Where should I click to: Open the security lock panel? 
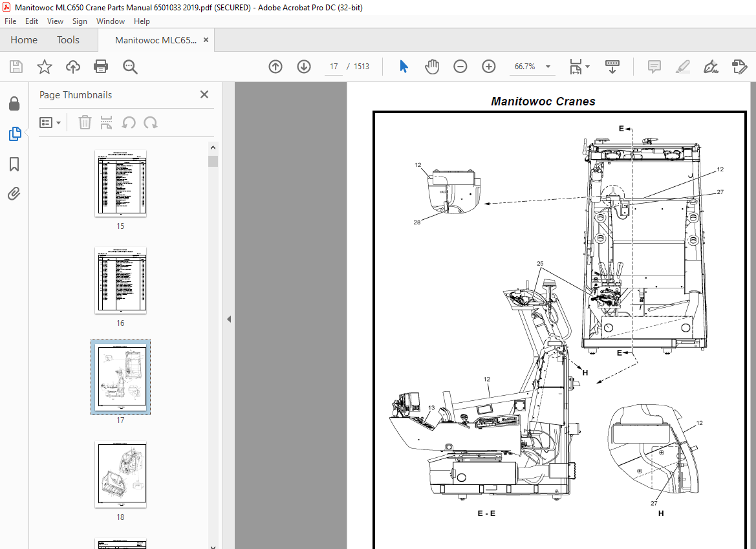click(14, 103)
